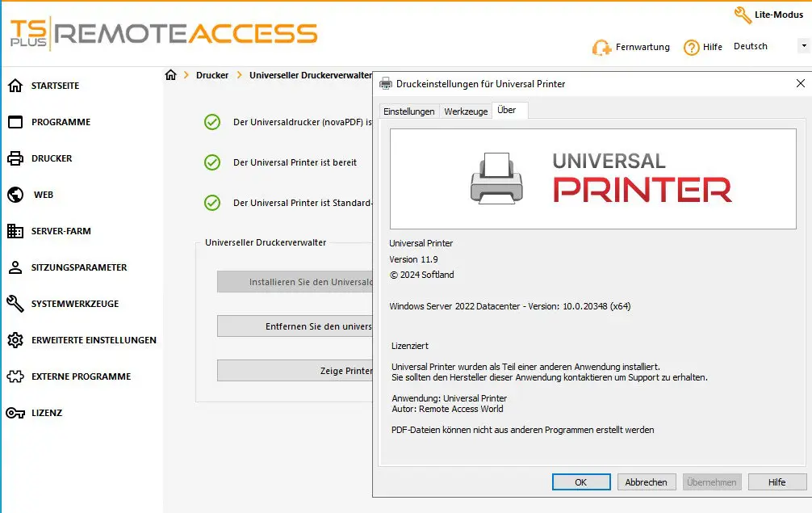Click Universeller Druckerverwalter breadcrumb

311,75
